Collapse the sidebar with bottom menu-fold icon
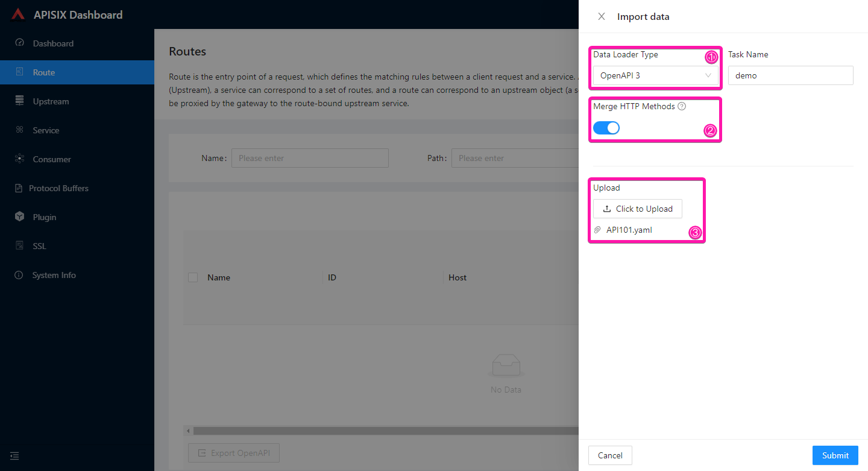 tap(14, 456)
